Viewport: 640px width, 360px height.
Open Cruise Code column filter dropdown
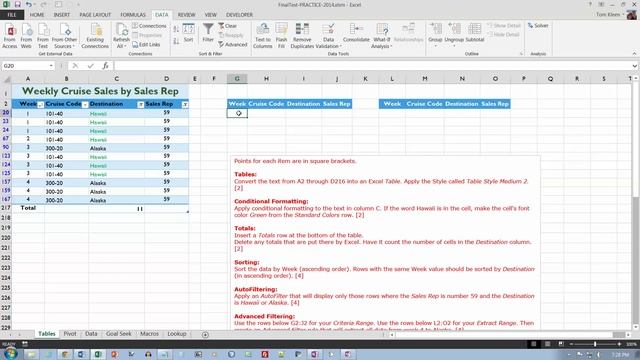tap(85, 105)
